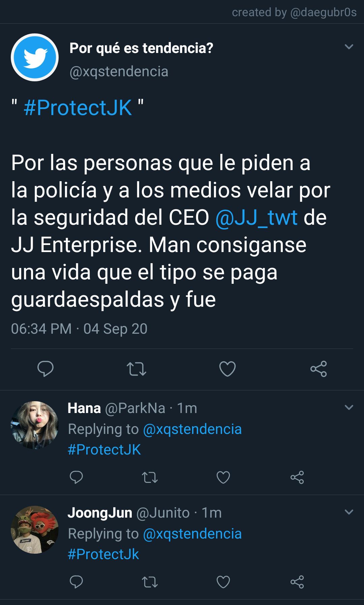Like the main xqstendencia tweet
Viewport: 364px width, 605px height.
[227, 369]
